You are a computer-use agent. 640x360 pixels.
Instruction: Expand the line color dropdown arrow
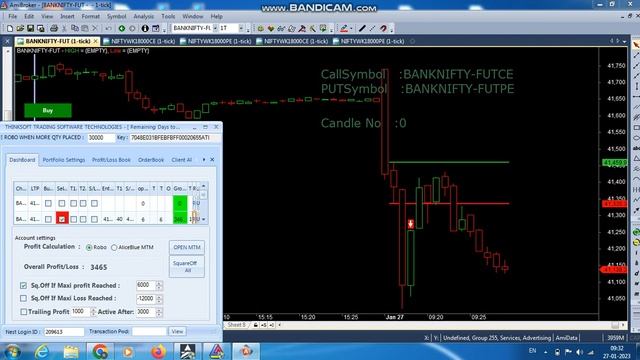click(351, 29)
